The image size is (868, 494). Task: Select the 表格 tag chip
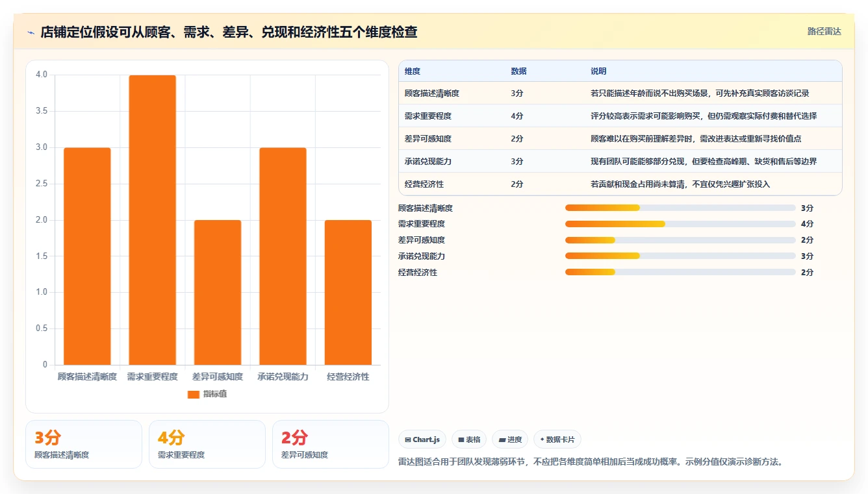click(469, 439)
